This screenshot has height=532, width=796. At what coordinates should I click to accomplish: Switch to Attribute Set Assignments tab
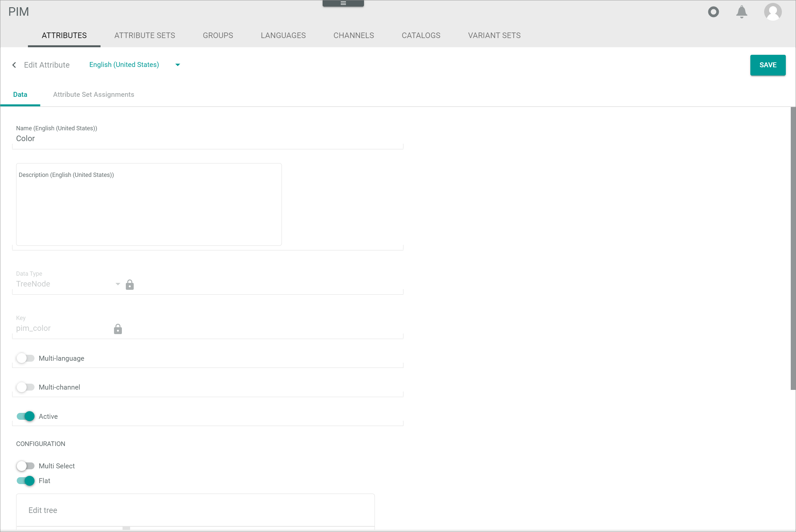pyautogui.click(x=93, y=95)
